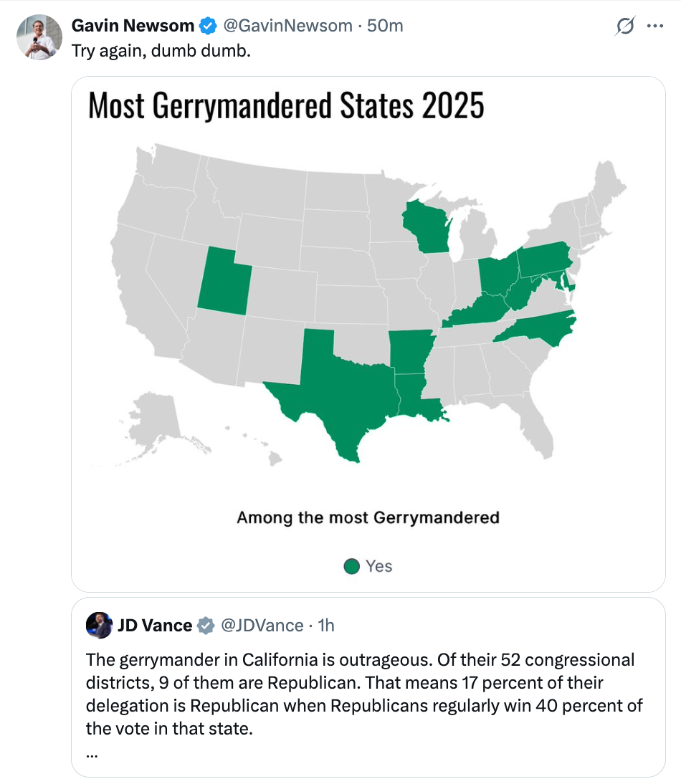The height and width of the screenshot is (784, 681).
Task: Click the green Yes legend dot
Action: [351, 567]
